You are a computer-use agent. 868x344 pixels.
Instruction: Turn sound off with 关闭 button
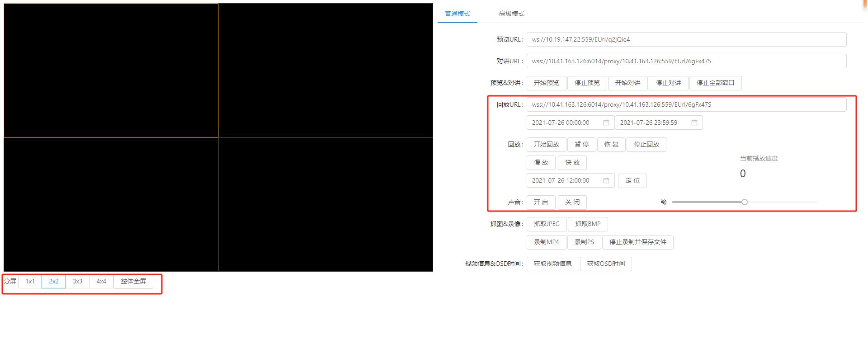pos(572,202)
